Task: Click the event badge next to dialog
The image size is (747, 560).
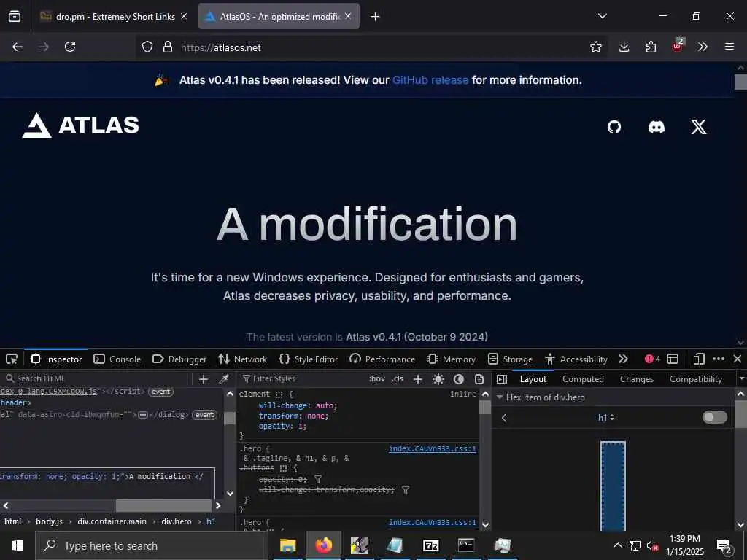Action: (204, 415)
